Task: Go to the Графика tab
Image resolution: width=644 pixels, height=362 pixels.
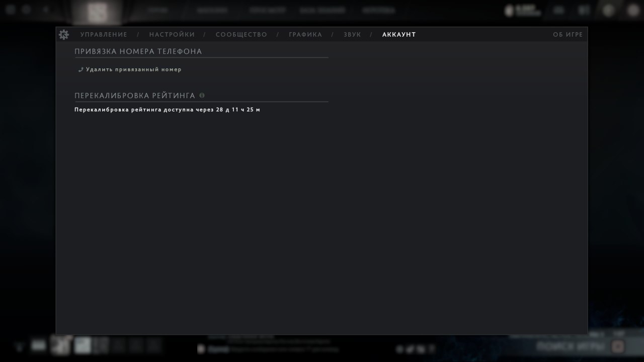Action: click(x=305, y=35)
